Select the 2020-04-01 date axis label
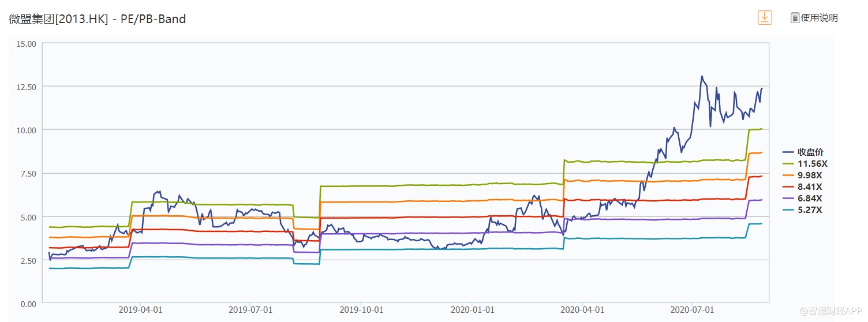 tap(582, 310)
